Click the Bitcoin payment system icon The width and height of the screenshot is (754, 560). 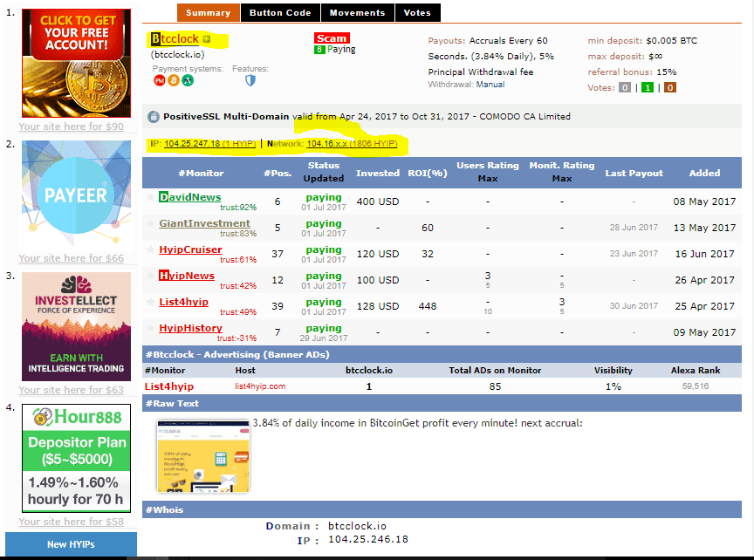tap(173, 81)
